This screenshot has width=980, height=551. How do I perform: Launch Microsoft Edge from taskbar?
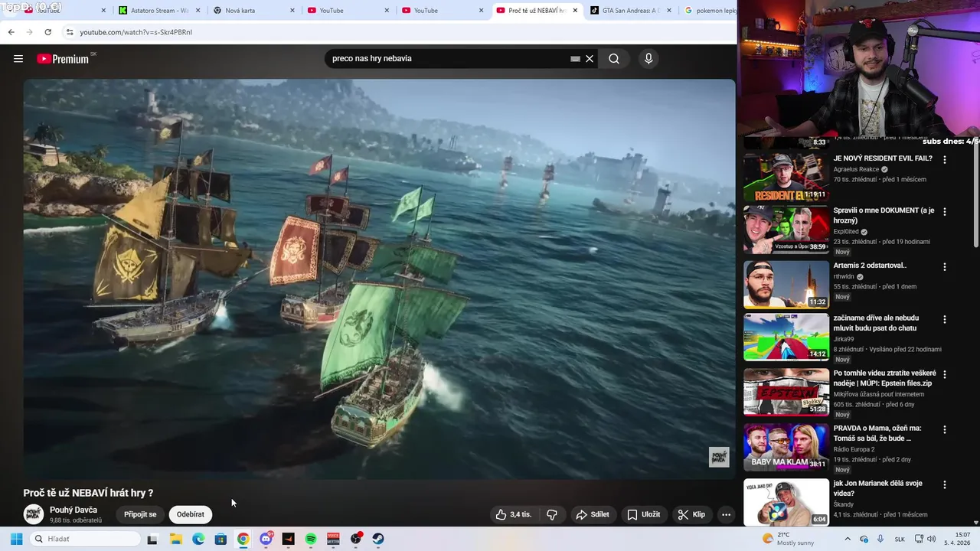tap(198, 539)
